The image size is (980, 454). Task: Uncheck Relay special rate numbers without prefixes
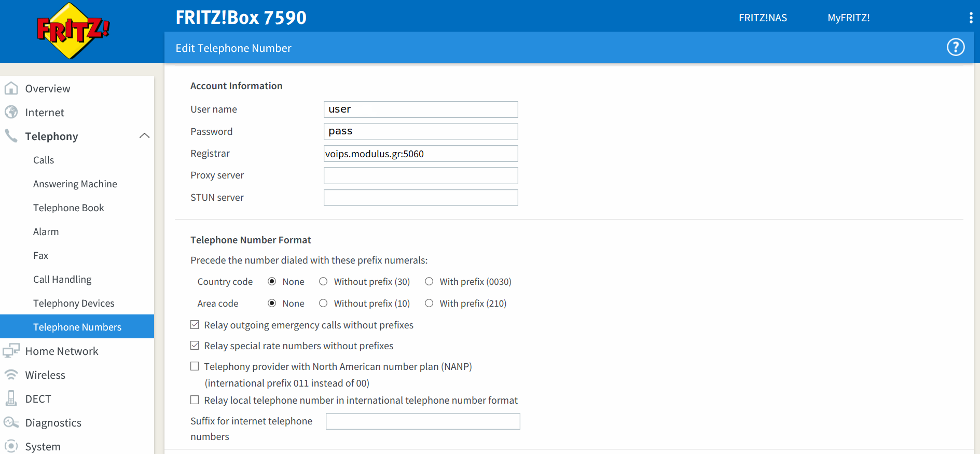tap(195, 346)
